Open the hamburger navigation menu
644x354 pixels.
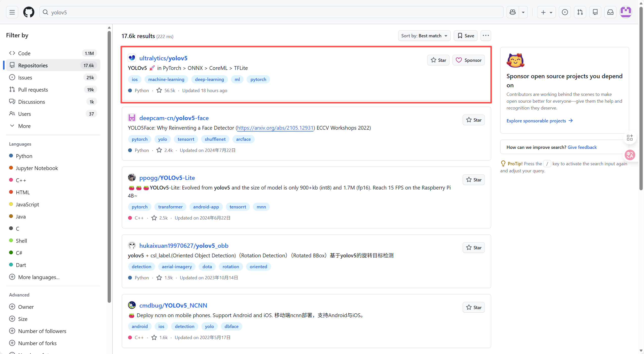(12, 12)
